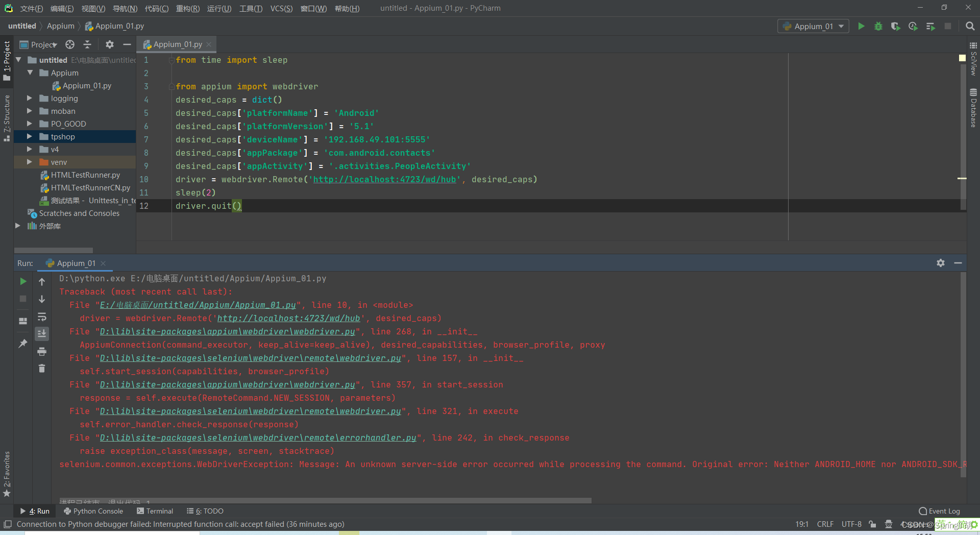Screen dimensions: 980x535
Task: Close the Appium_01.py editor tab
Action: pyautogui.click(x=209, y=44)
